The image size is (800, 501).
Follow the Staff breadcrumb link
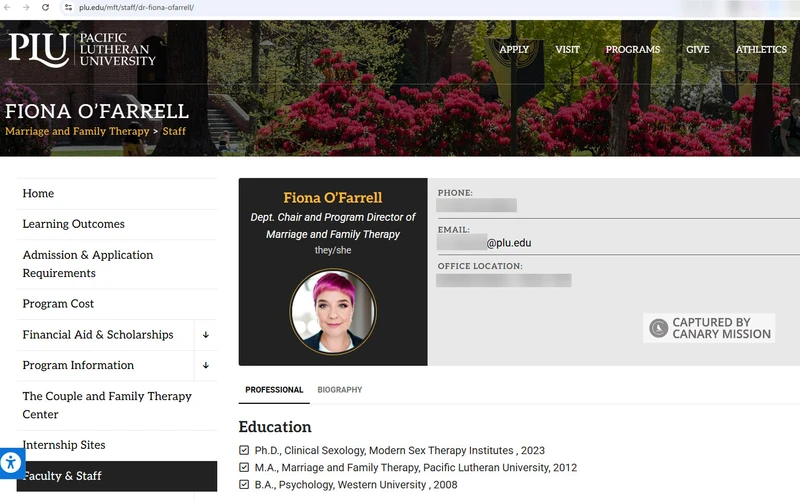pyautogui.click(x=174, y=131)
